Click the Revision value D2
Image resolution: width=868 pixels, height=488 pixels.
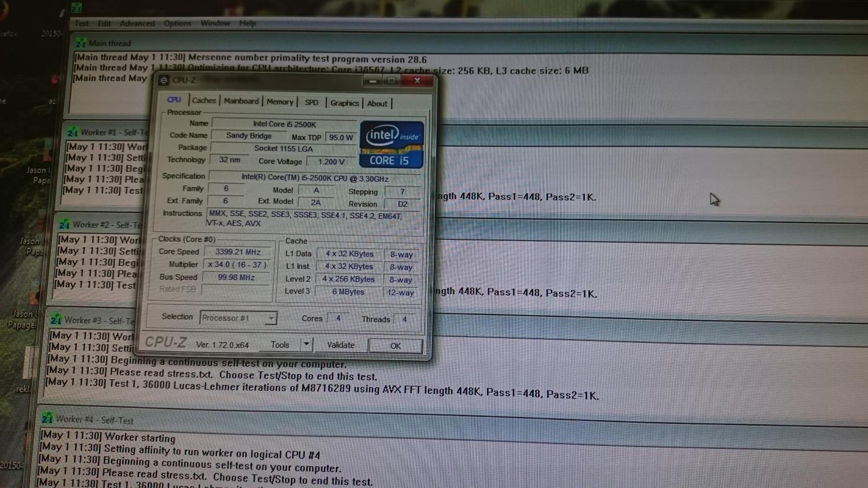(402, 204)
